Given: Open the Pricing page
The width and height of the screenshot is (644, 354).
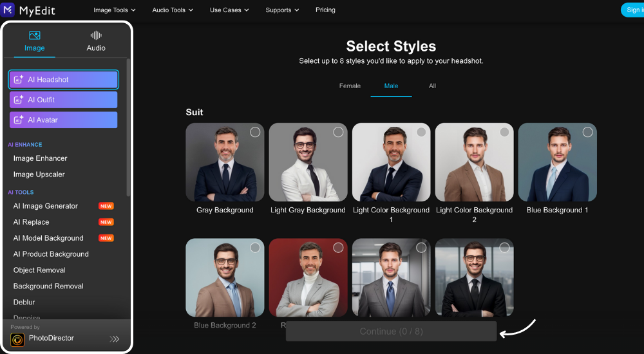Looking at the screenshot, I should 325,10.
